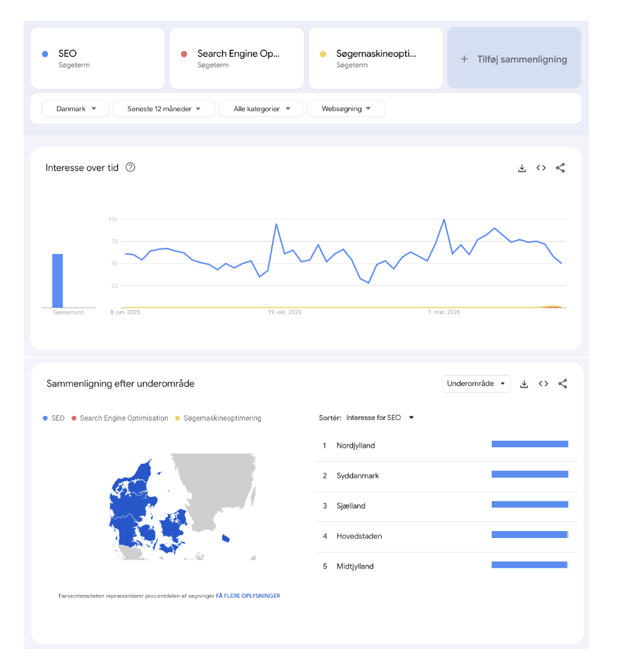The image size is (623, 672).
Task: Click the 8. jun. 2025 axis label
Action: [125, 312]
